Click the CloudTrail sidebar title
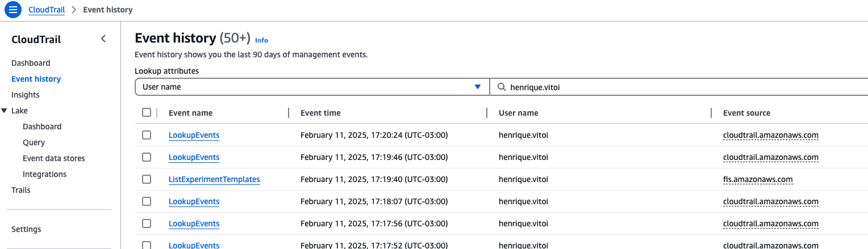868x249 pixels. pos(36,39)
